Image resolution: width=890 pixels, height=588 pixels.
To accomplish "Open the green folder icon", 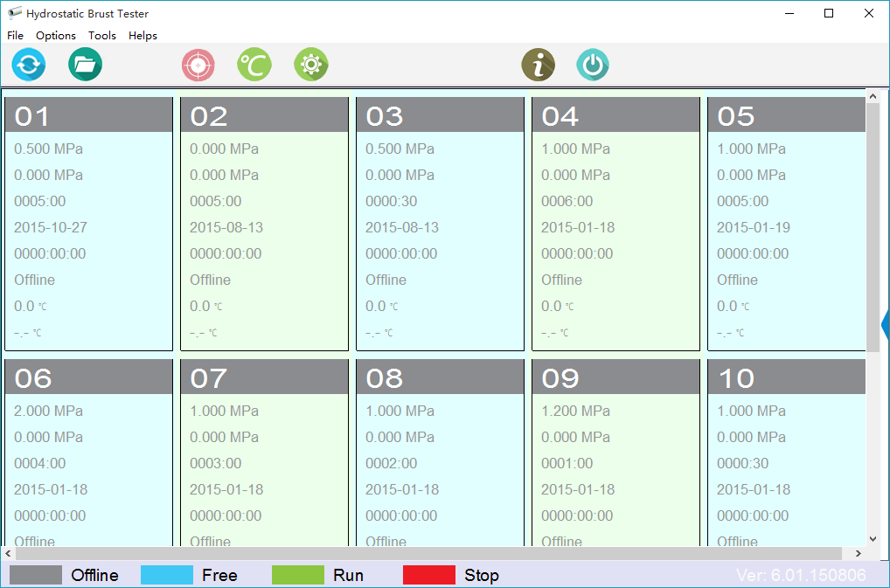I will [x=85, y=66].
